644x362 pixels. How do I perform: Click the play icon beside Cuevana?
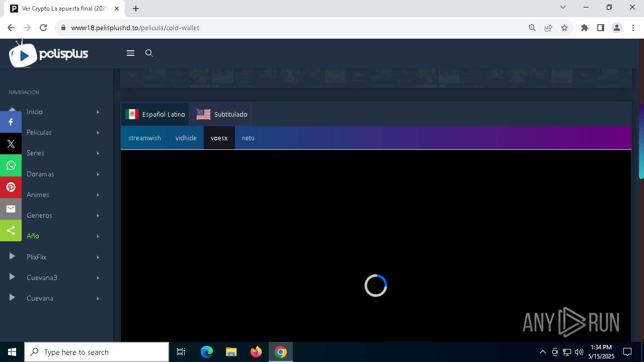[x=12, y=298]
